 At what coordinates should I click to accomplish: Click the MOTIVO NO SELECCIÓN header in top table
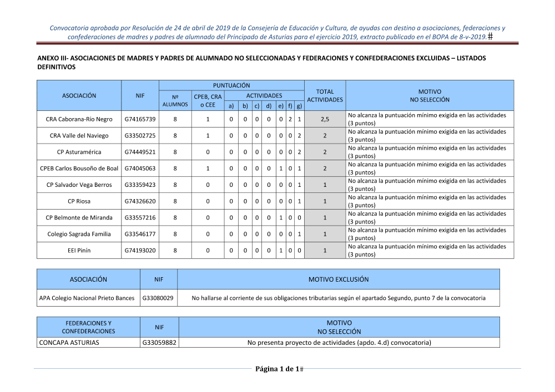click(x=429, y=95)
